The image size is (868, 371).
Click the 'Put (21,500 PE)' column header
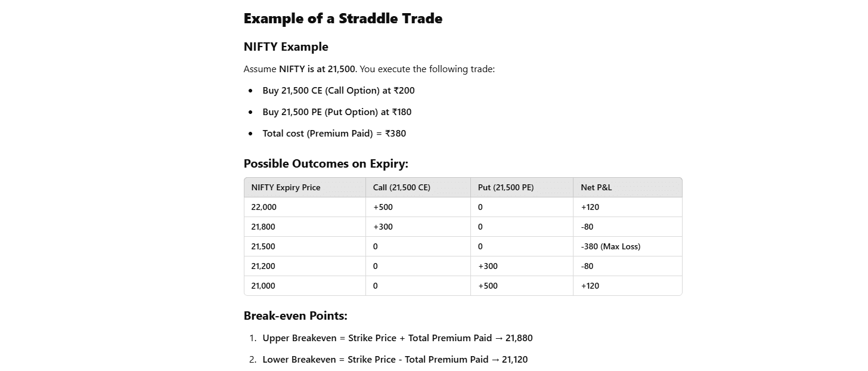pos(506,187)
